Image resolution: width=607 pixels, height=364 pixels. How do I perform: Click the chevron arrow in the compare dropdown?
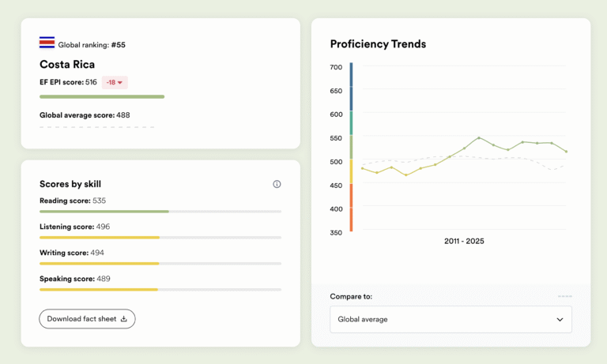coord(560,320)
